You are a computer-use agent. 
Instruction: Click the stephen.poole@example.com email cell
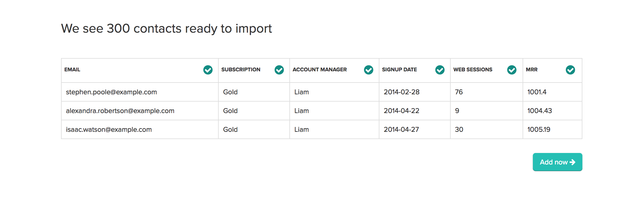coord(111,92)
